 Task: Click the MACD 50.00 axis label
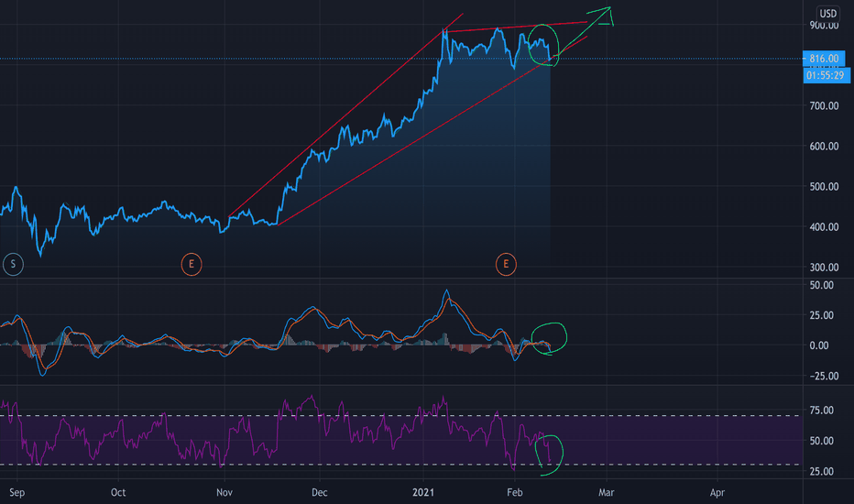pyautogui.click(x=822, y=285)
